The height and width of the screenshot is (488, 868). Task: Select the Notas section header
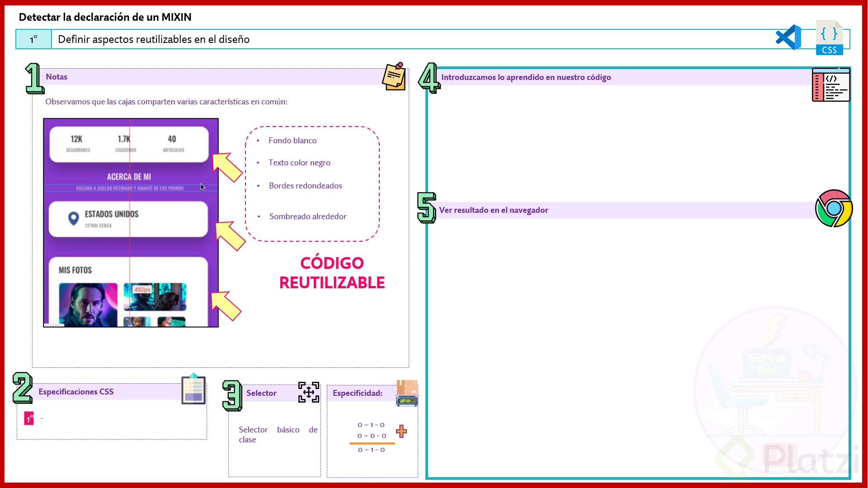57,77
